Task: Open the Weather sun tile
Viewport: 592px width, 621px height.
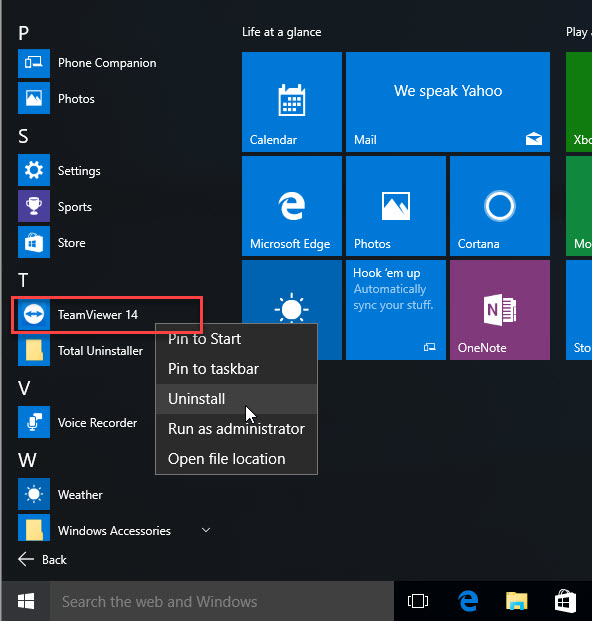Action: [x=292, y=293]
